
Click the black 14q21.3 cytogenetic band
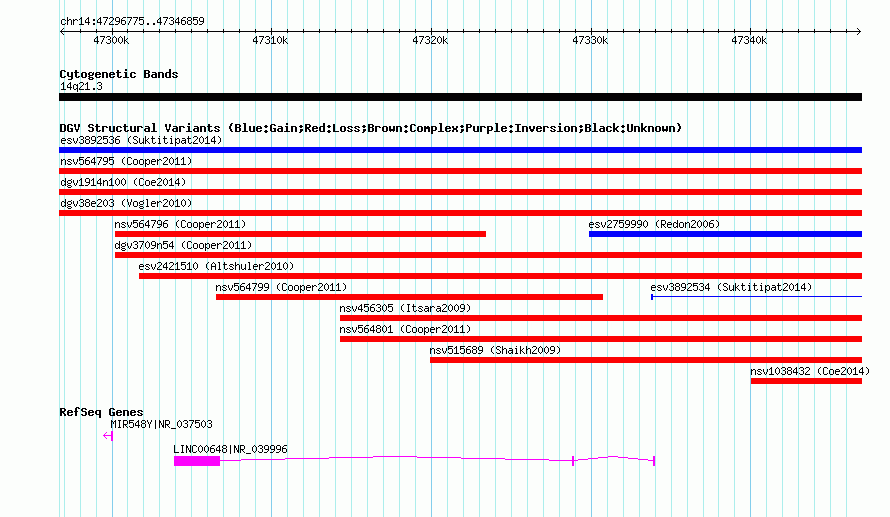pyautogui.click(x=460, y=97)
